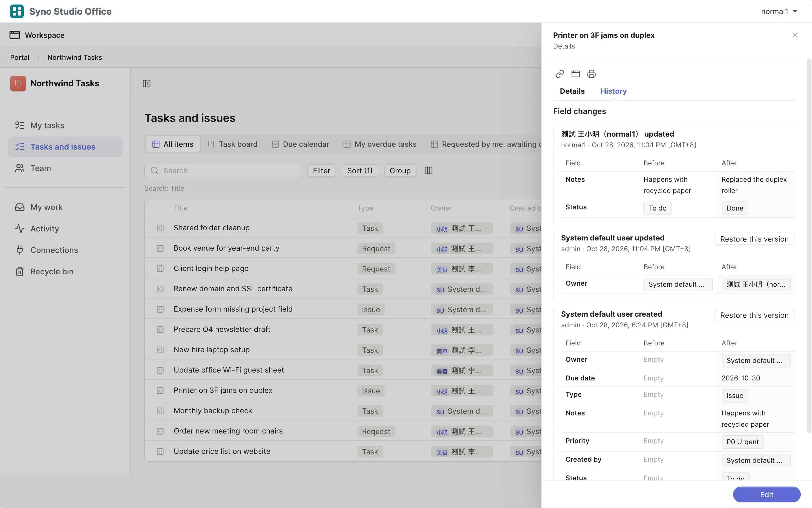Open row panel icon for Shared folder cleanup
Image resolution: width=812 pixels, height=508 pixels.
(x=160, y=228)
